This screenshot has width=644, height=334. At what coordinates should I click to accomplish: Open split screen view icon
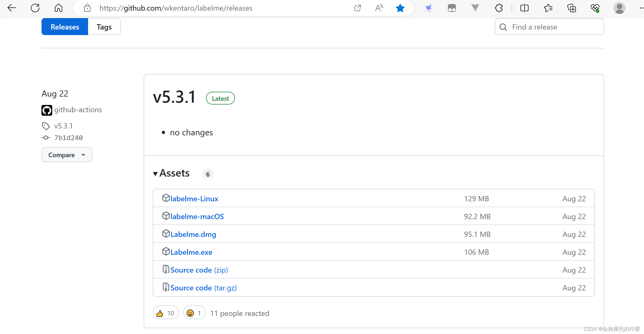pyautogui.click(x=524, y=8)
